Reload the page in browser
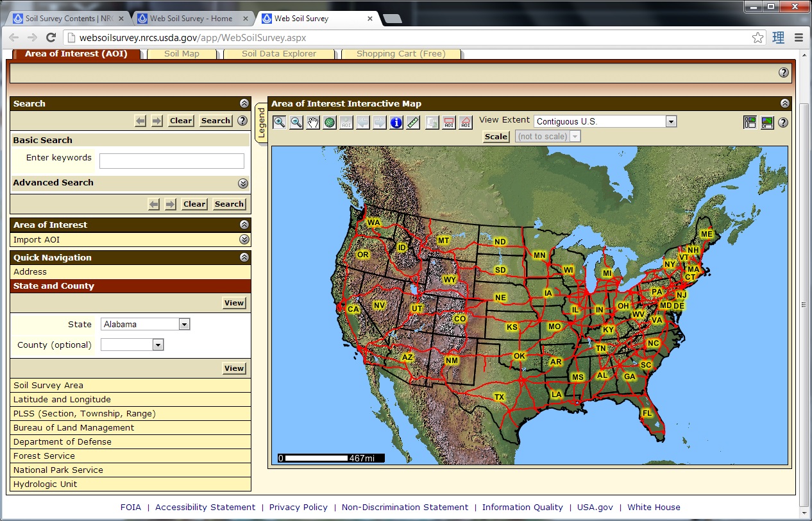This screenshot has height=521, width=812. click(x=51, y=38)
